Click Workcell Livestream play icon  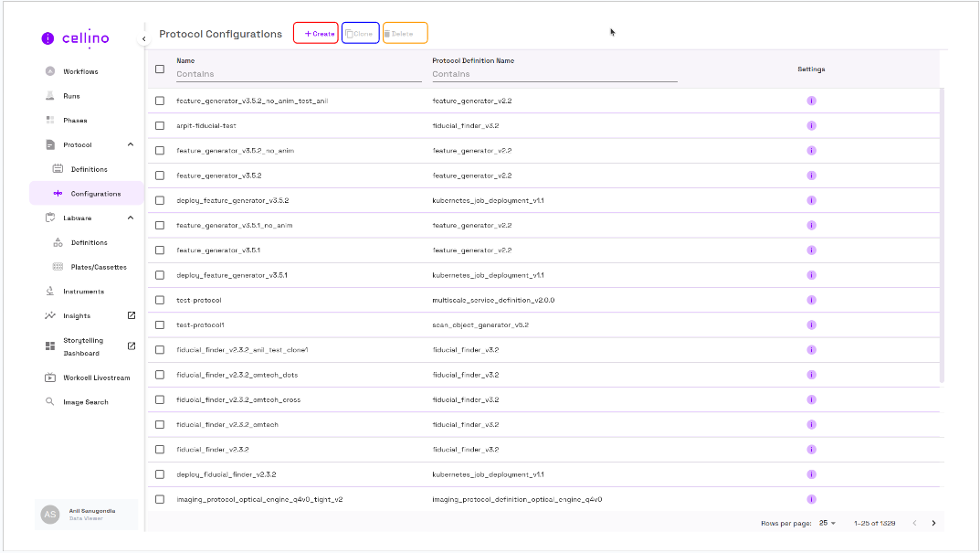(x=50, y=378)
